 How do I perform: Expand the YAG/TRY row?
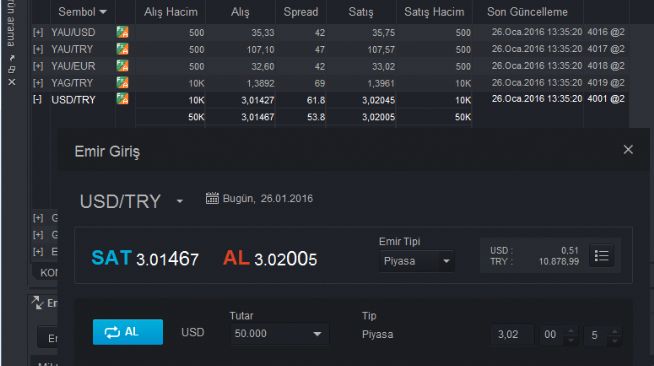pyautogui.click(x=38, y=83)
